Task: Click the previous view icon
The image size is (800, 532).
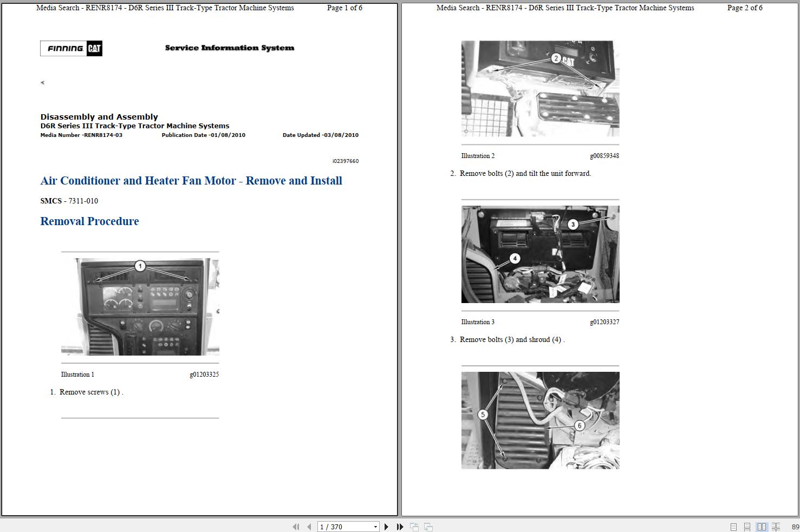Action: click(414, 527)
